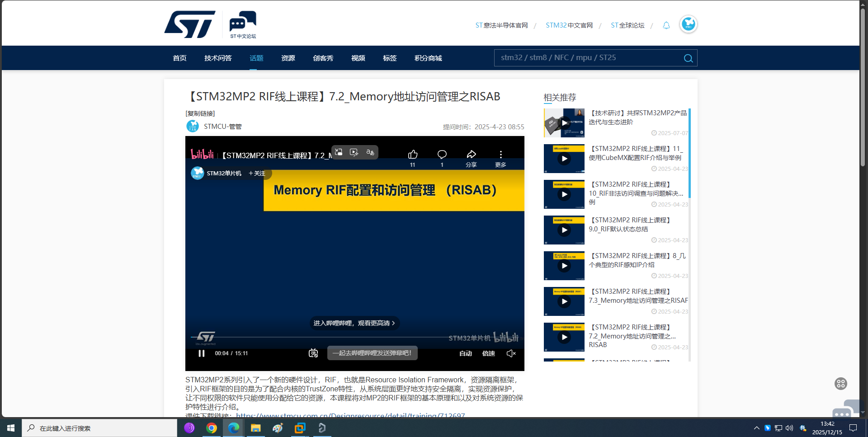Open the 技术研讨 共探STM32MP2产品 video thumbnail
This screenshot has width=868, height=437.
(x=564, y=122)
